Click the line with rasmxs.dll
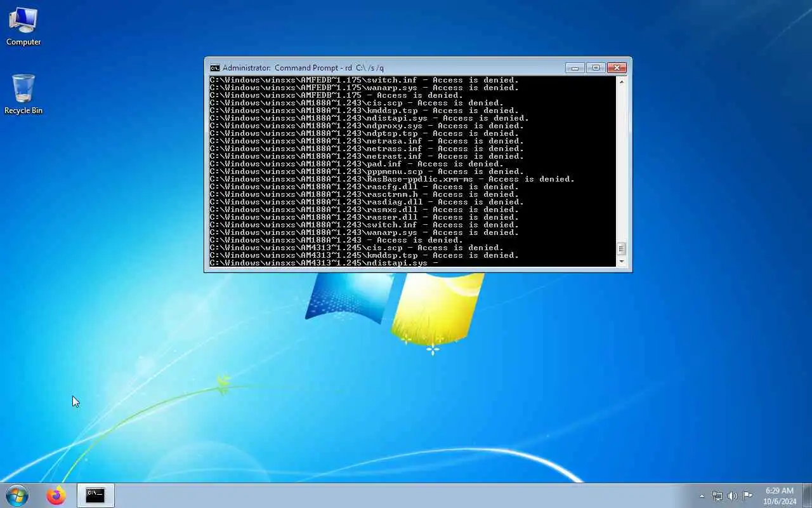Screen dimensions: 812x508 pyautogui.click(x=364, y=210)
